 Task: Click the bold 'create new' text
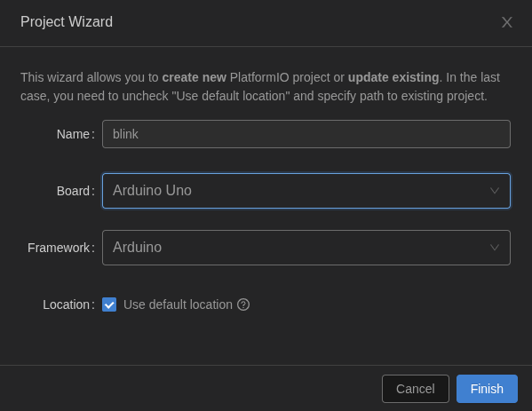coord(195,77)
